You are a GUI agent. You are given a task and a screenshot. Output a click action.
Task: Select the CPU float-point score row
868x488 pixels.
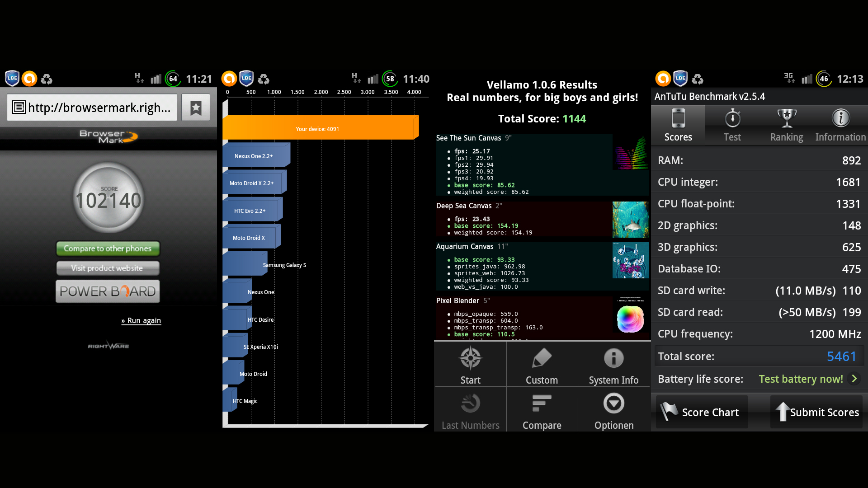click(759, 204)
